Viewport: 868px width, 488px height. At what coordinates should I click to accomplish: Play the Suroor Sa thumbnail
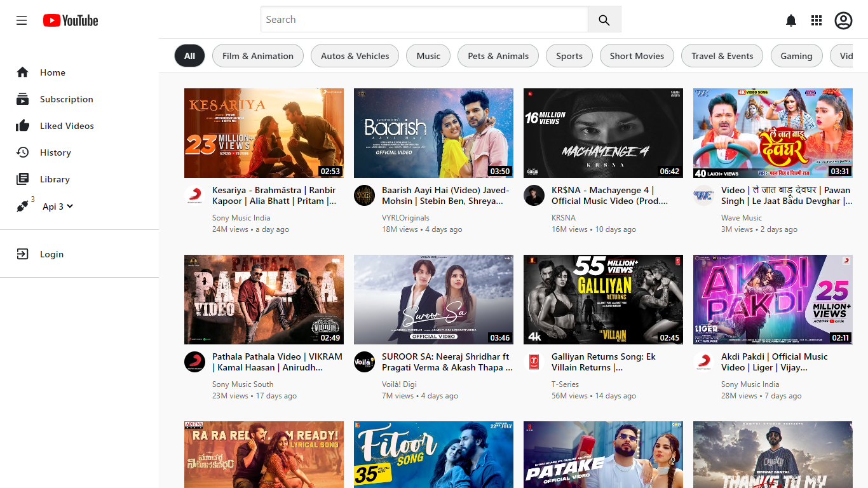pos(433,299)
